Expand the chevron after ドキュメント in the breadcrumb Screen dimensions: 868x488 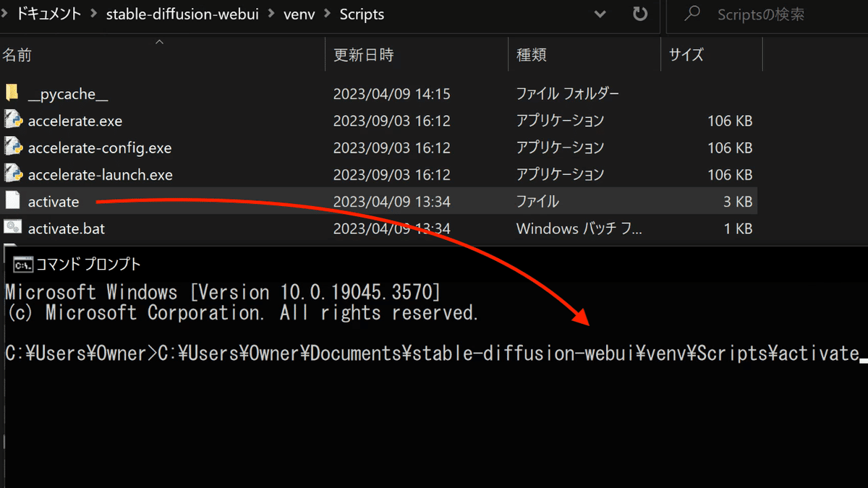(95, 14)
